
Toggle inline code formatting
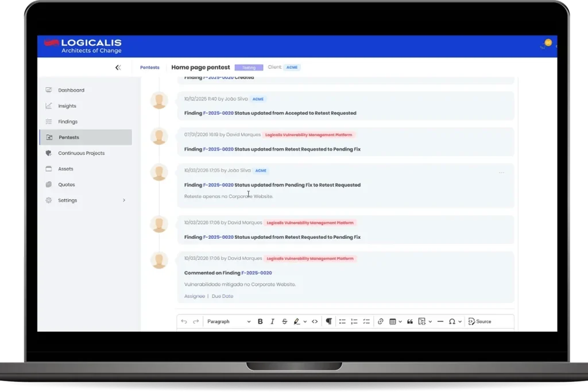[315, 321]
